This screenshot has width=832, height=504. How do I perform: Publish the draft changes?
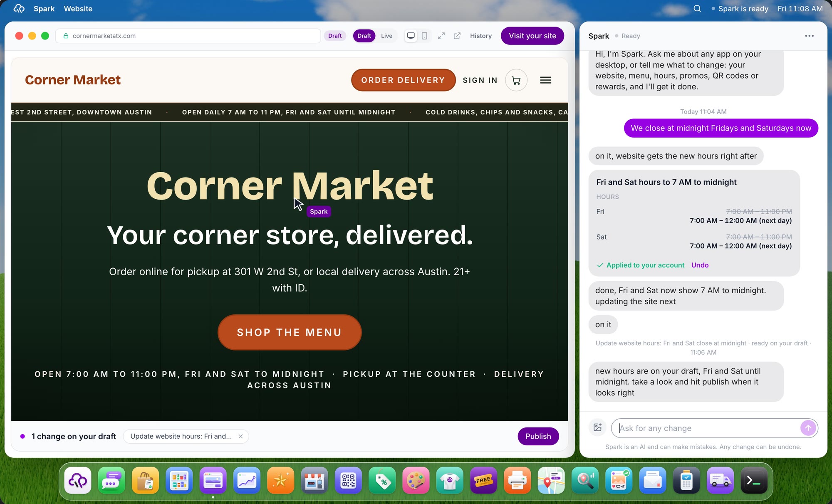point(538,436)
